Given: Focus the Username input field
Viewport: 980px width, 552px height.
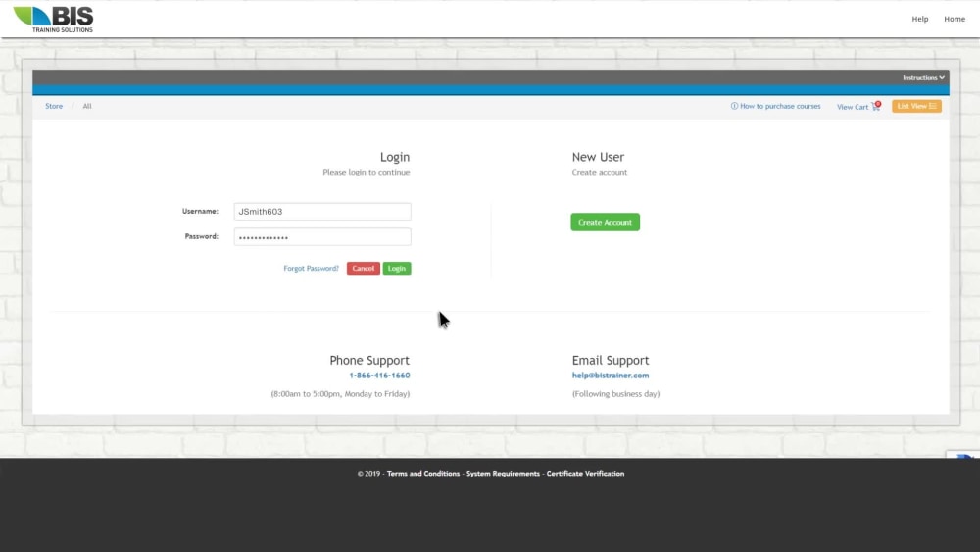Looking at the screenshot, I should [322, 212].
